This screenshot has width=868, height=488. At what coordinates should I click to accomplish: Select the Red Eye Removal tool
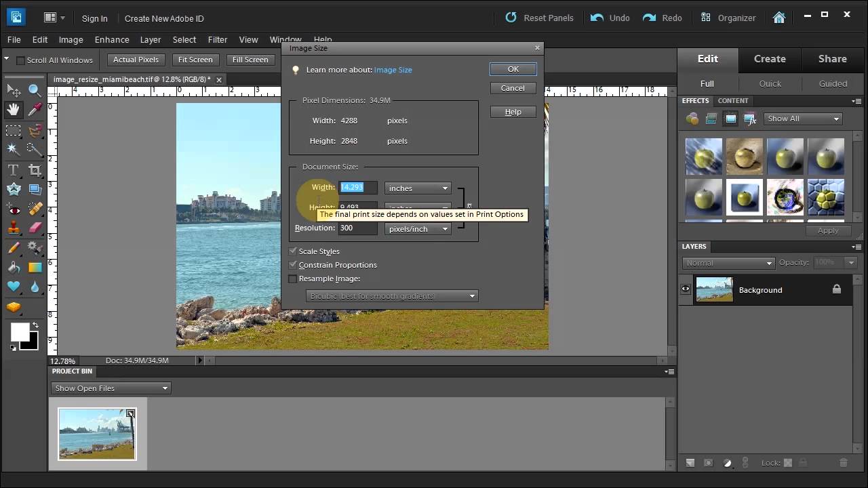click(14, 209)
